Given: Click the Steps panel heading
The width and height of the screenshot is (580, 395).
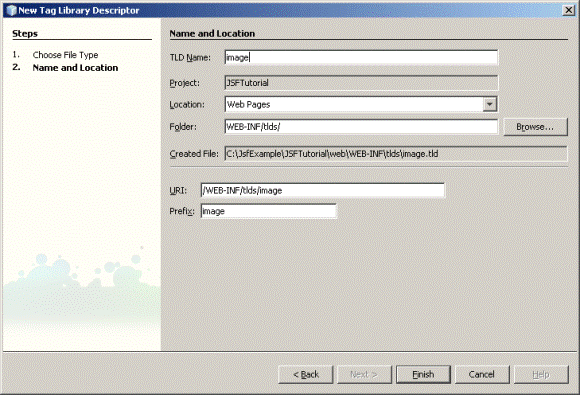Looking at the screenshot, I should pyautogui.click(x=25, y=34).
